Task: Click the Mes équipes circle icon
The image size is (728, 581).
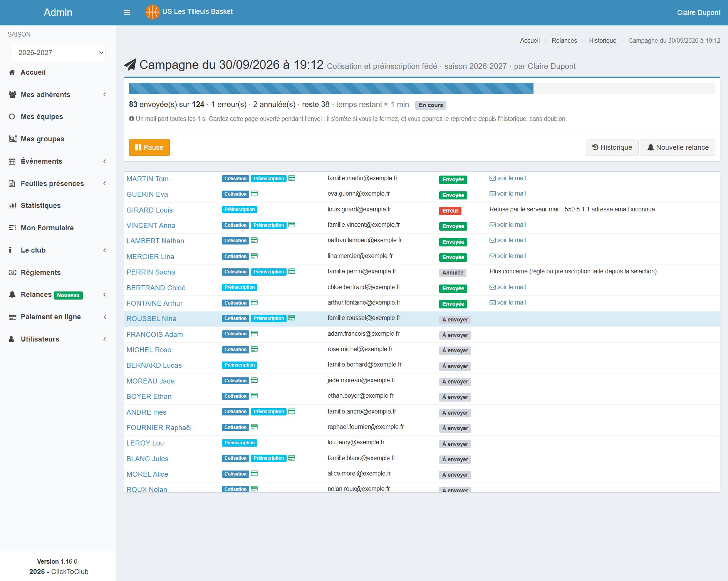Action: (x=12, y=117)
